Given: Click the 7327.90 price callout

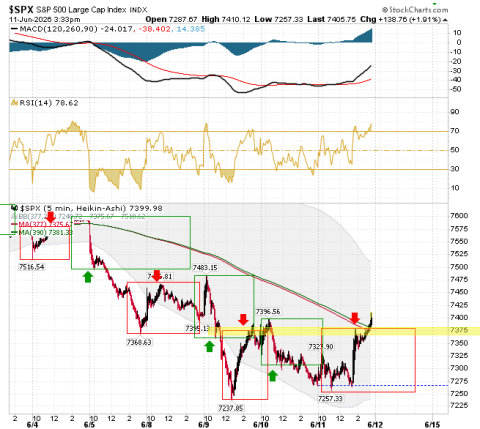Looking at the screenshot, I should point(321,347).
